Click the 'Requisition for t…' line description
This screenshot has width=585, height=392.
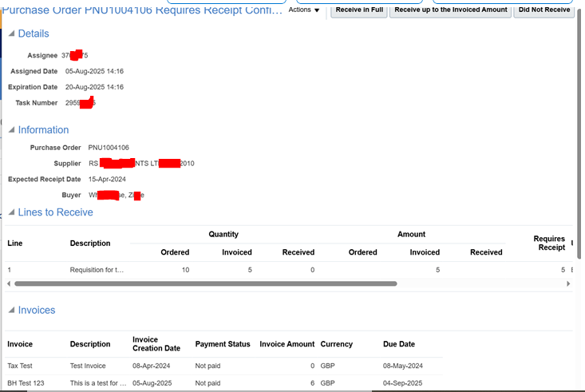click(97, 270)
